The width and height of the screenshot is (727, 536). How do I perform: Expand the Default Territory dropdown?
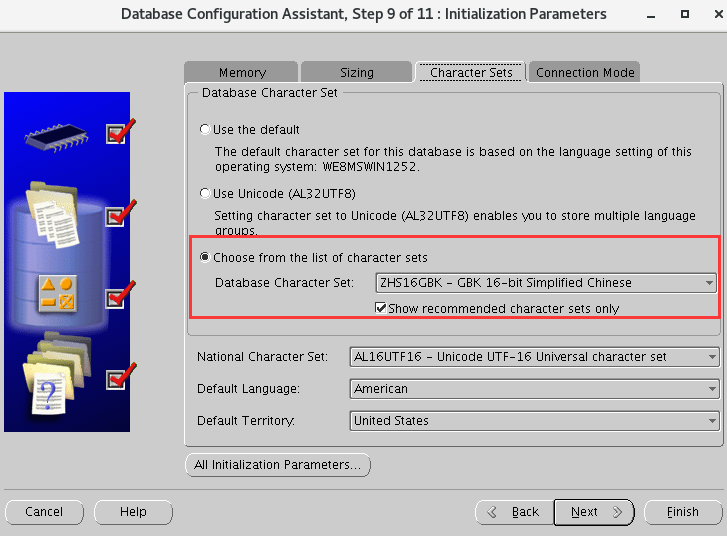click(x=534, y=421)
